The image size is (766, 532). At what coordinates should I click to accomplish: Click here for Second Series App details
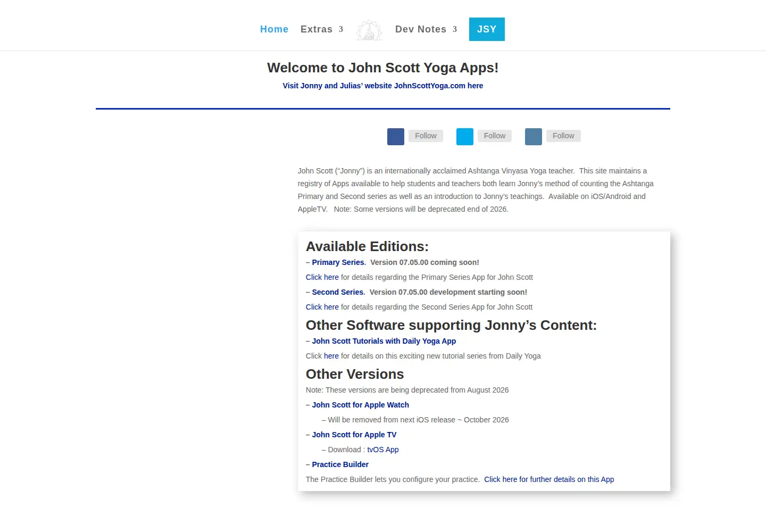(x=322, y=307)
